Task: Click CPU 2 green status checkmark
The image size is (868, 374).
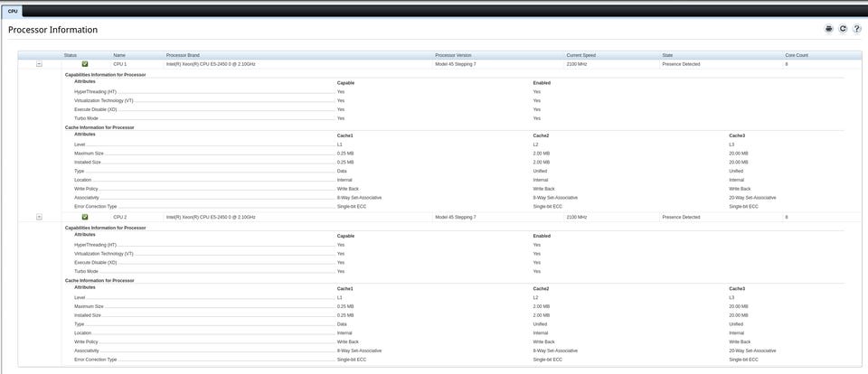Action: click(85, 218)
